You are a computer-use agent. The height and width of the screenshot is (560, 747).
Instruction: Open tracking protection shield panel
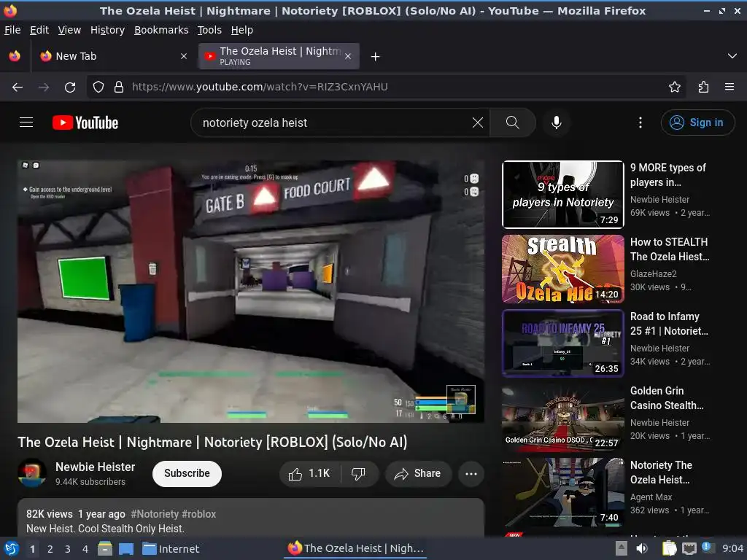[x=98, y=87]
